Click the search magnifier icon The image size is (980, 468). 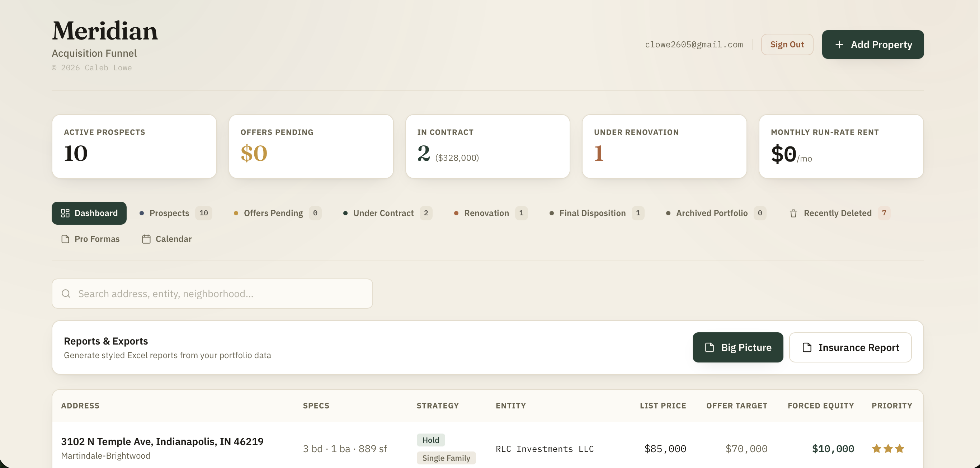pos(66,293)
